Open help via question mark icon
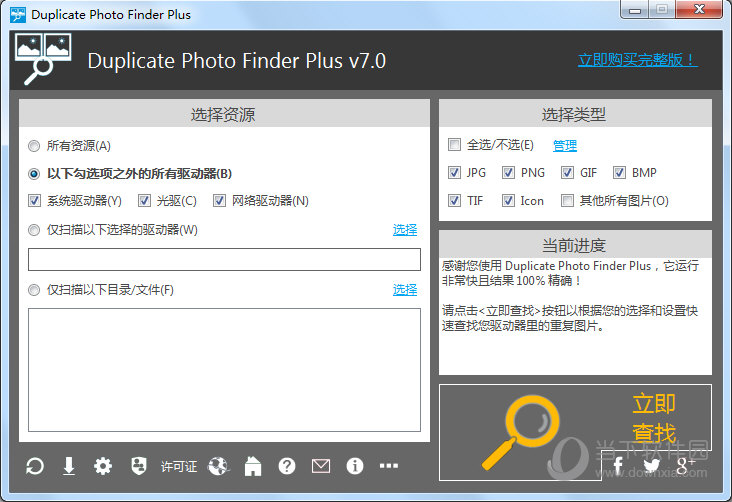 [287, 466]
